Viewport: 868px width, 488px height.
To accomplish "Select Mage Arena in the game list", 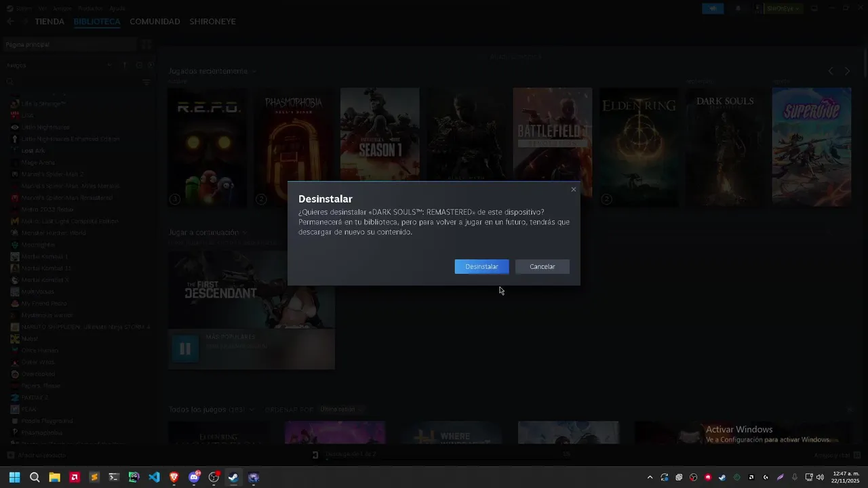I will tap(38, 163).
